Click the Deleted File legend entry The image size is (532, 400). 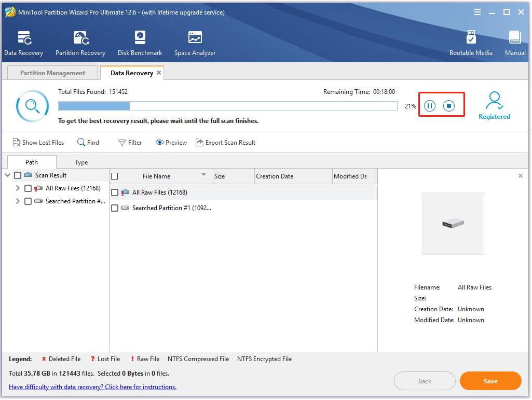pos(61,359)
